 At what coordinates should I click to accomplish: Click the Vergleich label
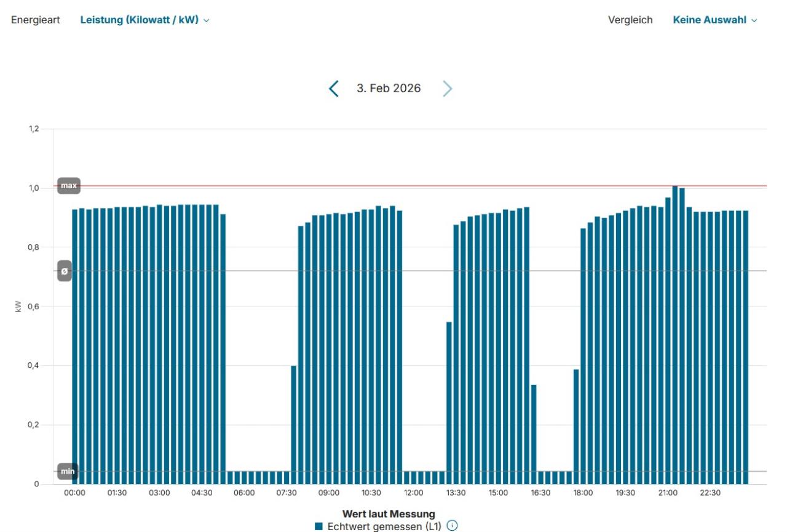click(630, 20)
